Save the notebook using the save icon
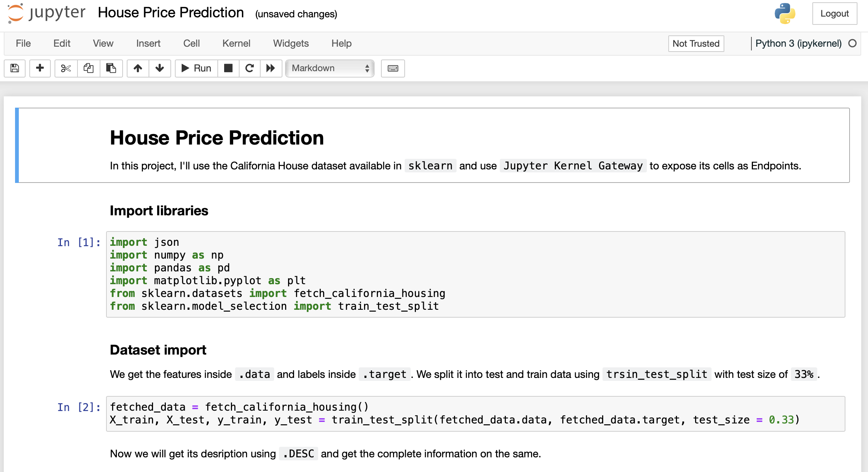 [x=14, y=69]
